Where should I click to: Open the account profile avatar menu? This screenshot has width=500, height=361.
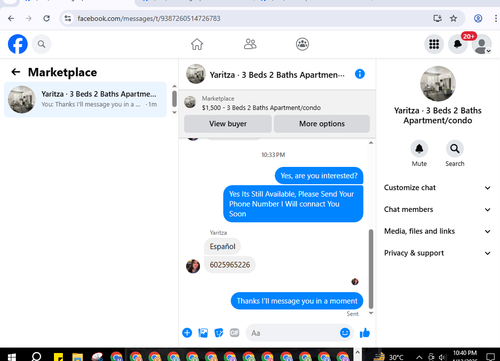click(482, 44)
